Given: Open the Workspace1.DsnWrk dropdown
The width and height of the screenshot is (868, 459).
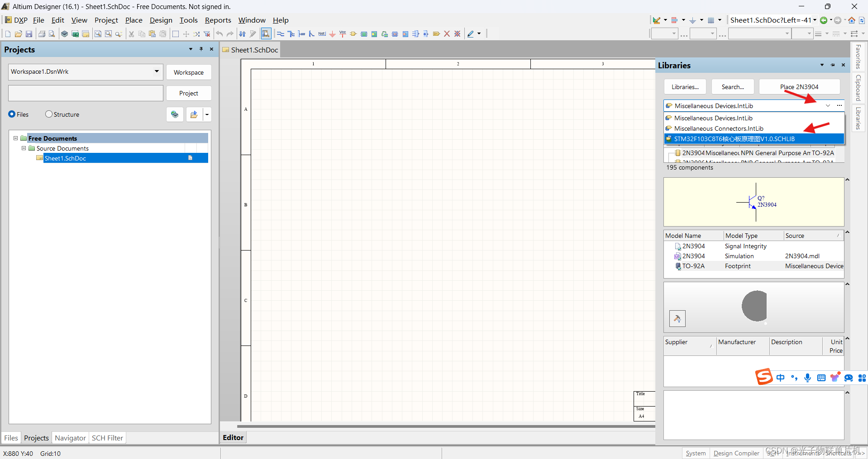Looking at the screenshot, I should pyautogui.click(x=157, y=71).
